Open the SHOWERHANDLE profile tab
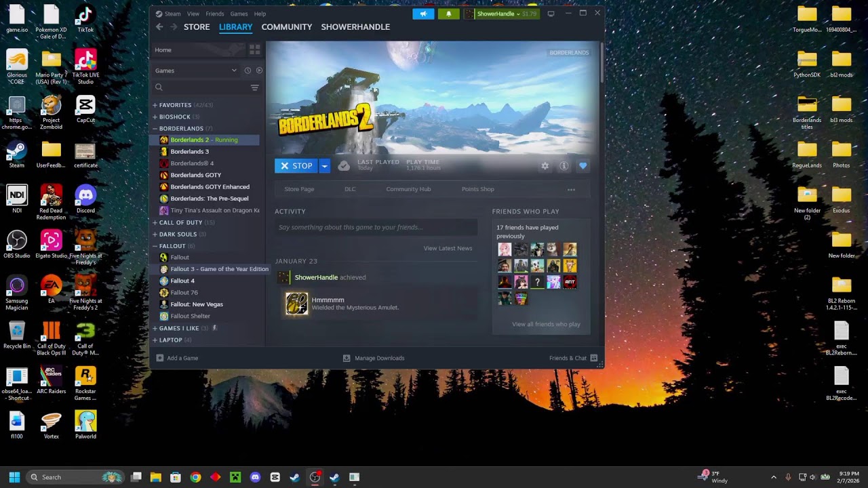 point(355,26)
